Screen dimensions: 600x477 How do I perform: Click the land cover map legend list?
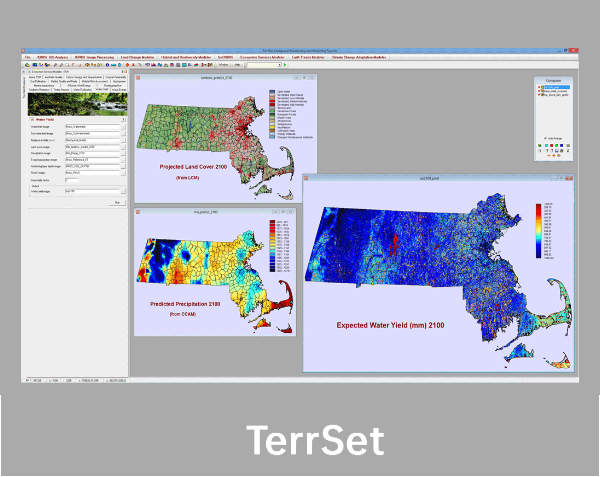point(291,114)
